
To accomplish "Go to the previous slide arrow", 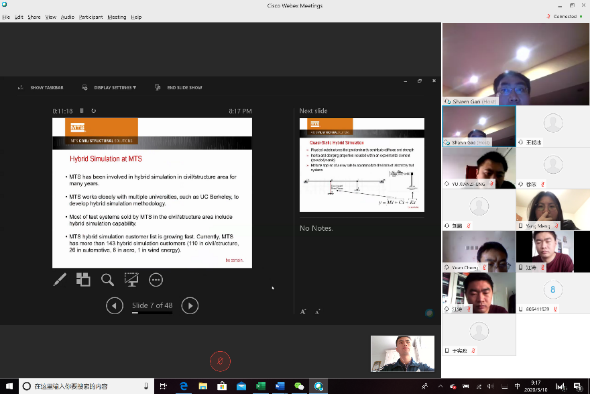I will click(114, 306).
